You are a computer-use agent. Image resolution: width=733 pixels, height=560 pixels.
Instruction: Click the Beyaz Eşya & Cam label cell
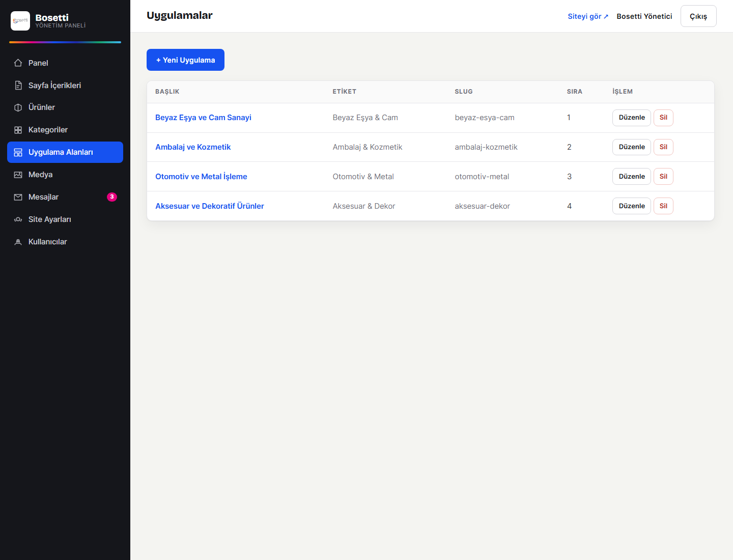(x=365, y=118)
